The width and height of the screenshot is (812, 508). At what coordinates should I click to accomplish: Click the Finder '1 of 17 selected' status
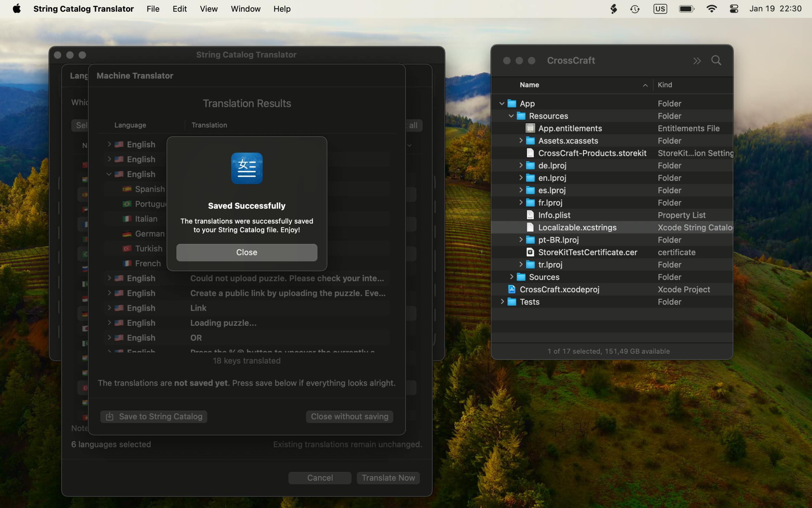tap(608, 351)
